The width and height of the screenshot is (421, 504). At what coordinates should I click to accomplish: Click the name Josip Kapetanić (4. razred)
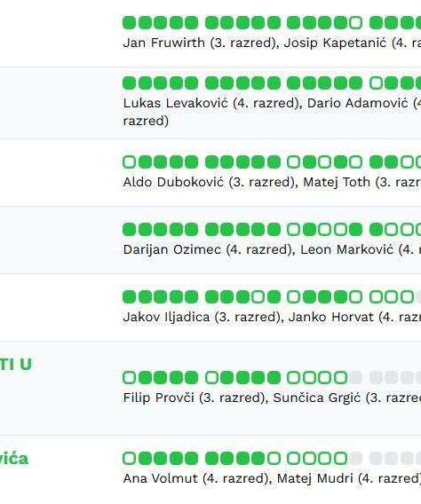[x=353, y=43]
